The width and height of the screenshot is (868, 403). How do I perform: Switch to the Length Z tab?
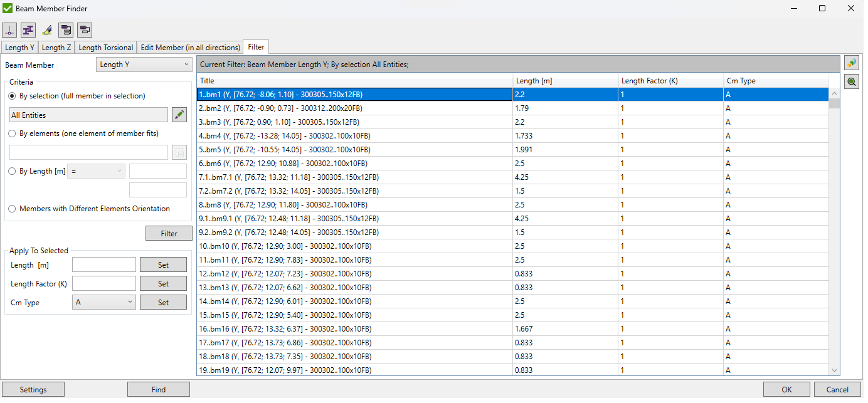[56, 47]
